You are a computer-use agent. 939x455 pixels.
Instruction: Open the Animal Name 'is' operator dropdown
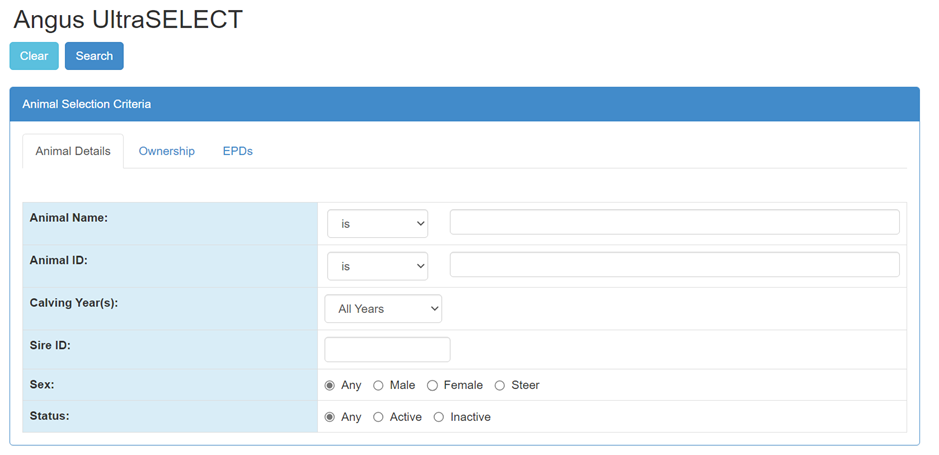(377, 224)
